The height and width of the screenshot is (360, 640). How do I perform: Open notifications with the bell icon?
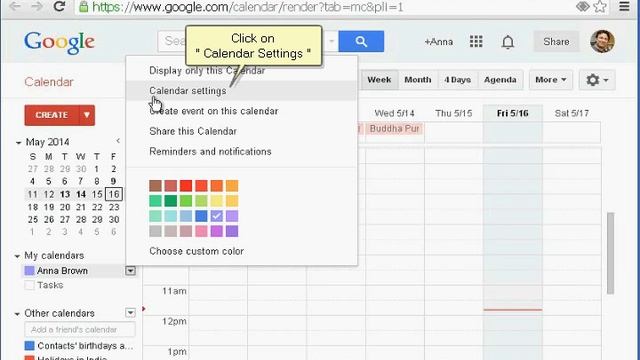tap(508, 42)
